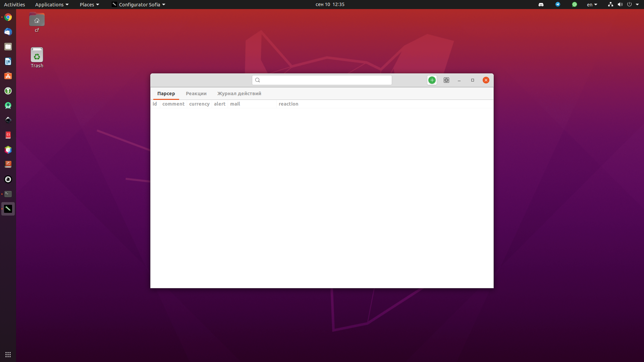This screenshot has width=644, height=362.
Task: Open the Terminal icon in dock
Action: pos(8,194)
